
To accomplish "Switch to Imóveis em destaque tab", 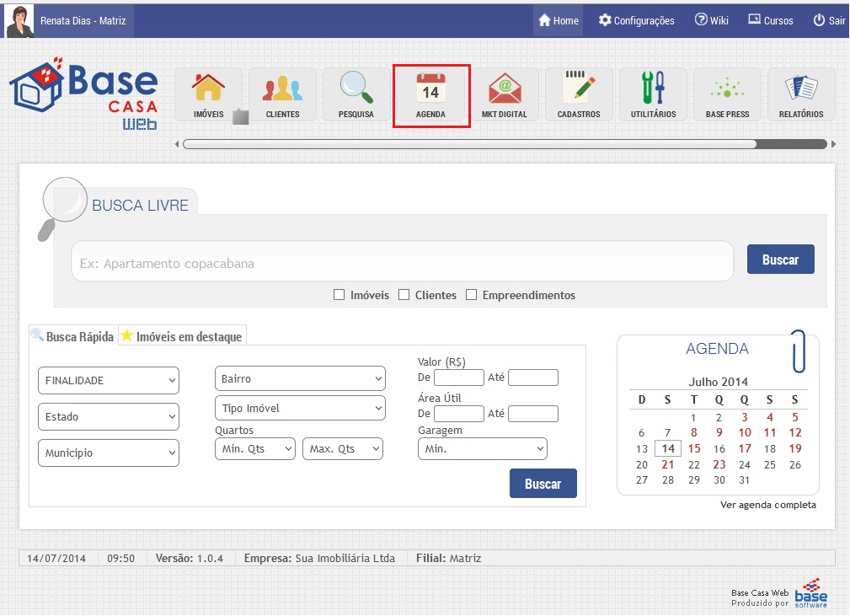I will [182, 336].
